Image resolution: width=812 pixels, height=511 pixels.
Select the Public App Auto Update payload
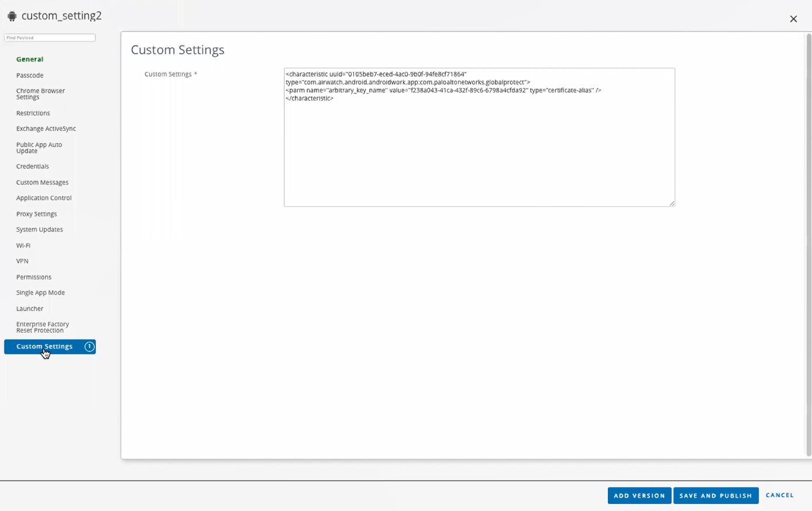39,147
